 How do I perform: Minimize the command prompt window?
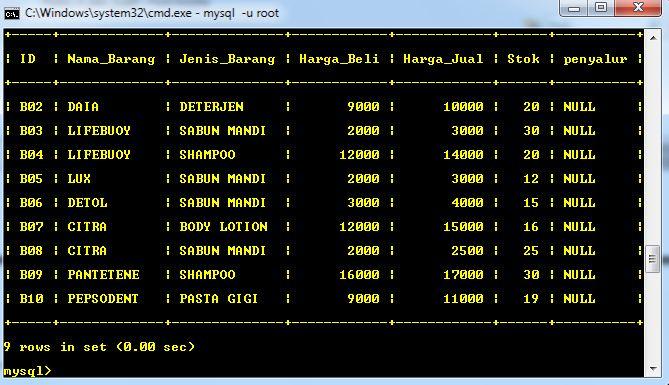pyautogui.click(x=574, y=8)
